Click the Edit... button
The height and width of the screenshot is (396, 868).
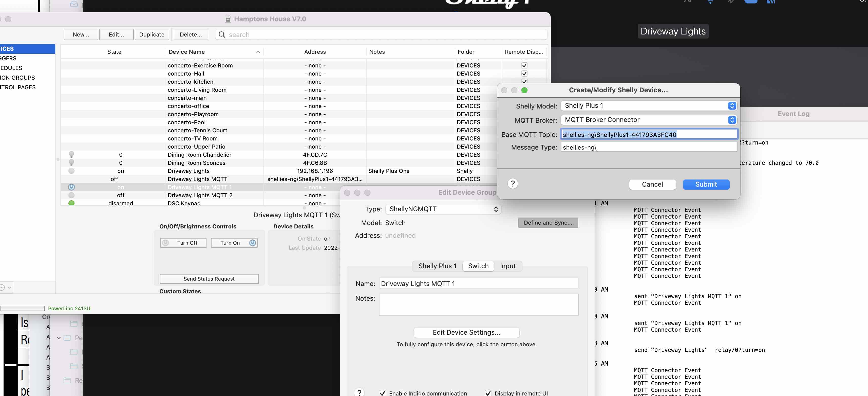(x=116, y=34)
